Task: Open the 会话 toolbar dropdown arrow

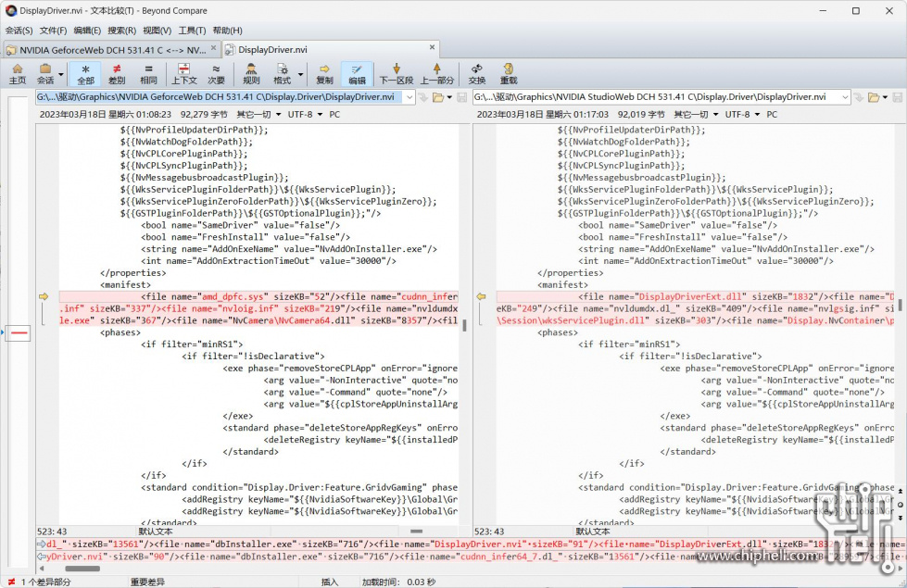Action: pyautogui.click(x=61, y=75)
